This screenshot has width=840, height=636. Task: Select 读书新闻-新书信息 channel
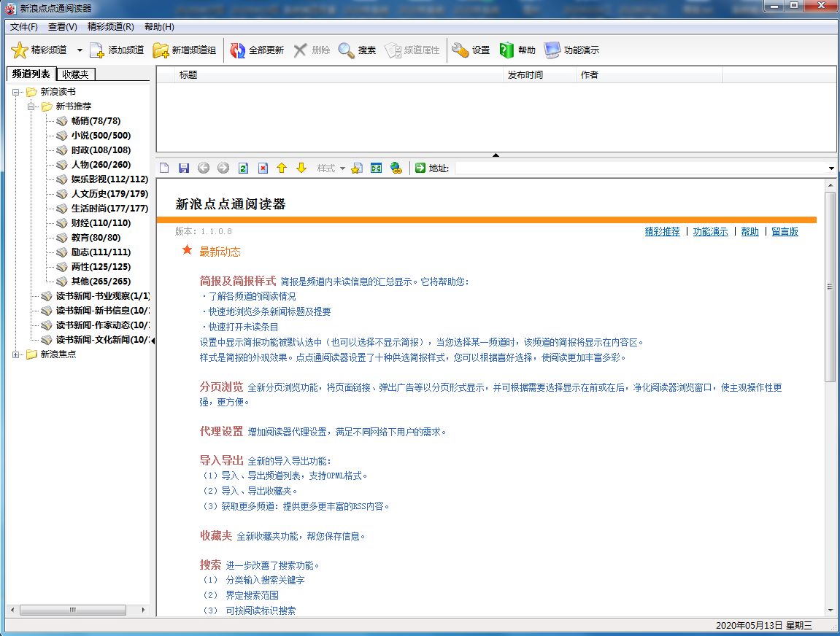pos(102,311)
